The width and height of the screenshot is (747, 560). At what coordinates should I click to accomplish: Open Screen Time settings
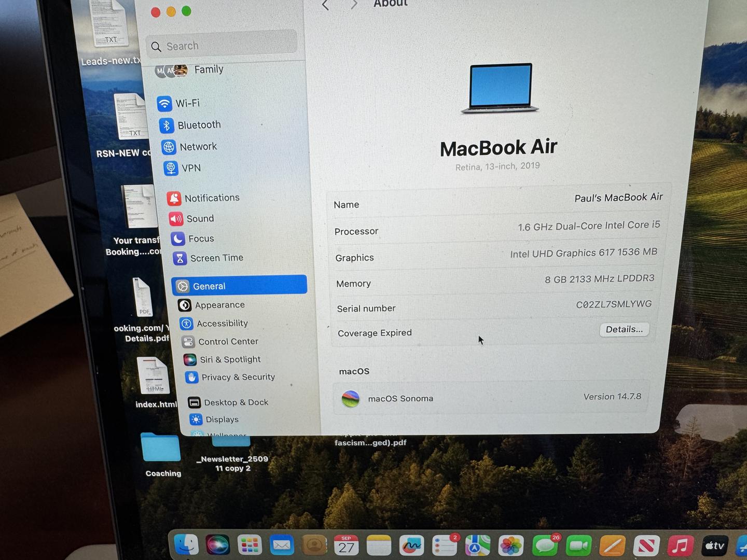208,258
